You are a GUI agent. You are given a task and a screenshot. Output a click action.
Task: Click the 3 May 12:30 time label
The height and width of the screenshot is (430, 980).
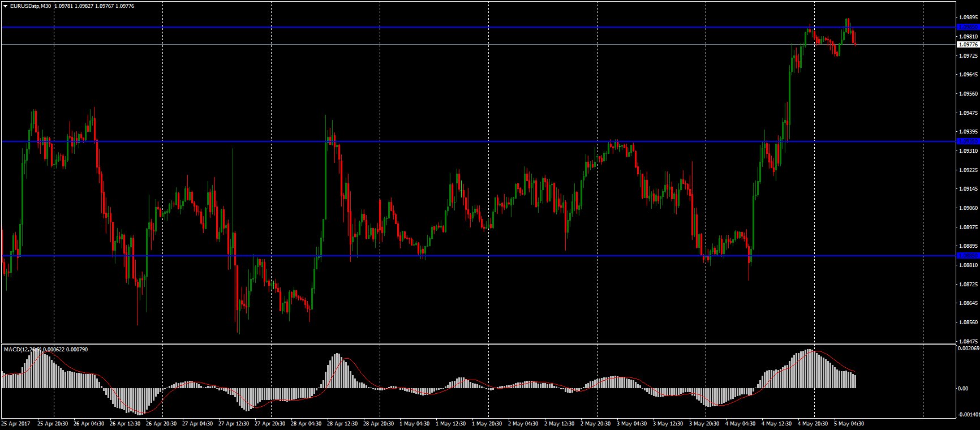tap(667, 423)
